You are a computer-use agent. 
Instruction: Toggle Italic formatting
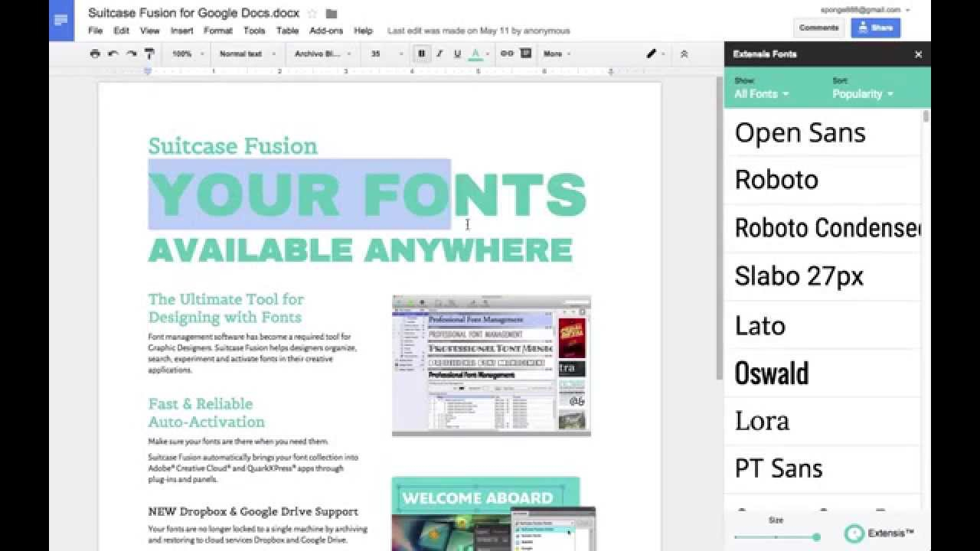coord(439,54)
